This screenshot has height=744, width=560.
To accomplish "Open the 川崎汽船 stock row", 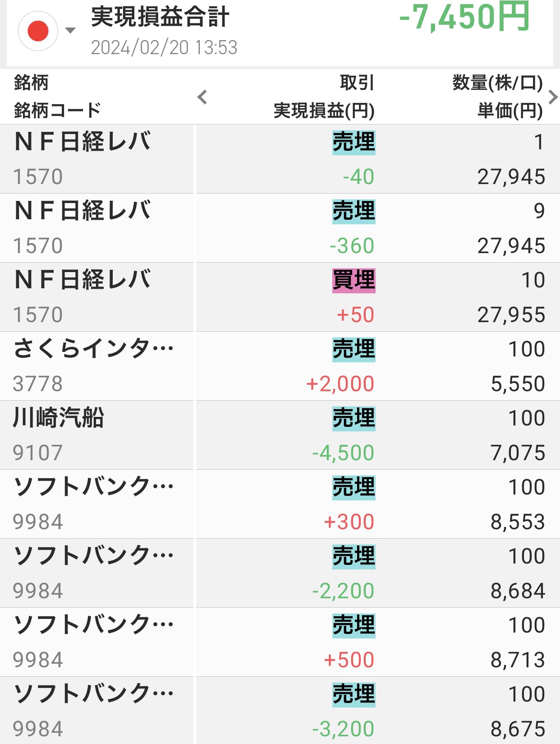I will pyautogui.click(x=59, y=418).
